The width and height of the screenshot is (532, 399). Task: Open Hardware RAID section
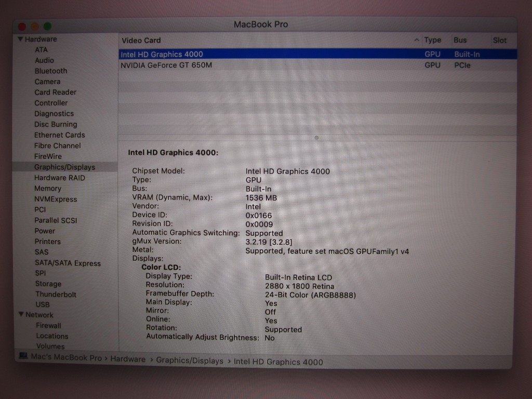coord(60,178)
